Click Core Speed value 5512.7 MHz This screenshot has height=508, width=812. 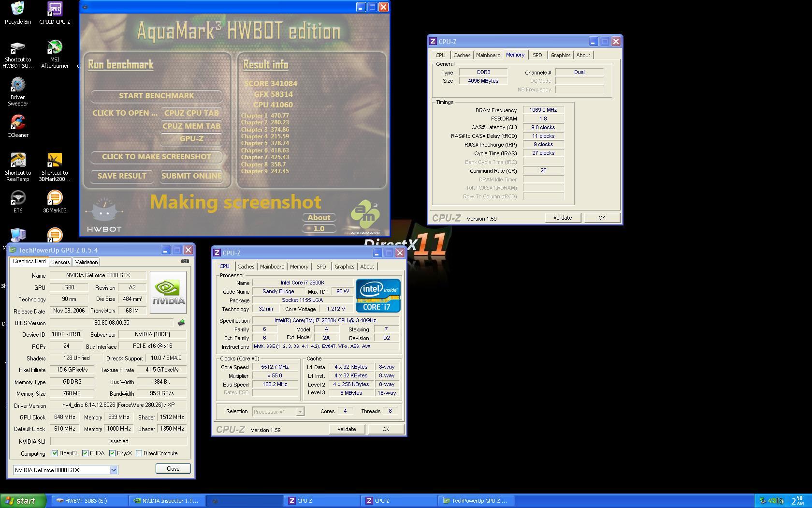coord(275,367)
